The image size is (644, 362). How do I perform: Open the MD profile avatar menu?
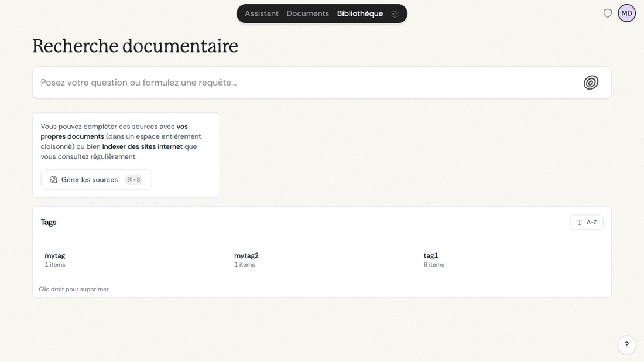point(626,12)
